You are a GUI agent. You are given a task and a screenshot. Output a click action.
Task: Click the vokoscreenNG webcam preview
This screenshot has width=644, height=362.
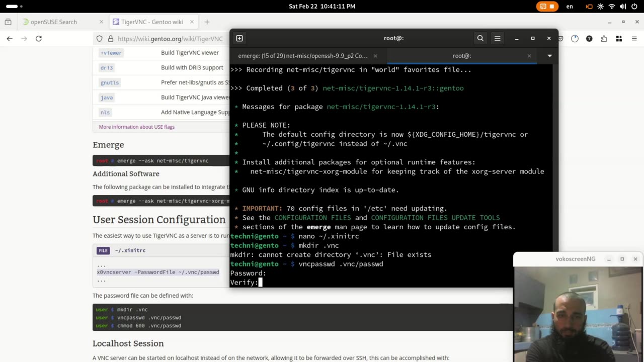[578, 314]
